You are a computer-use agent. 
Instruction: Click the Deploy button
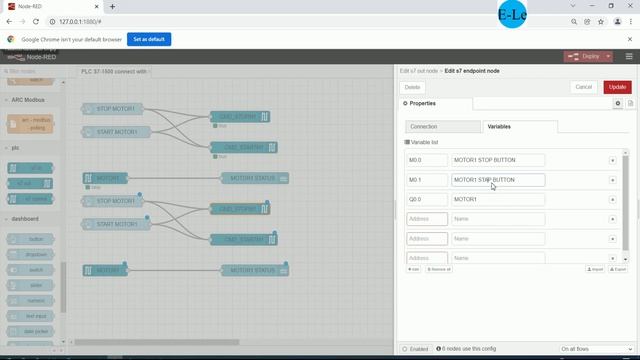pos(584,56)
